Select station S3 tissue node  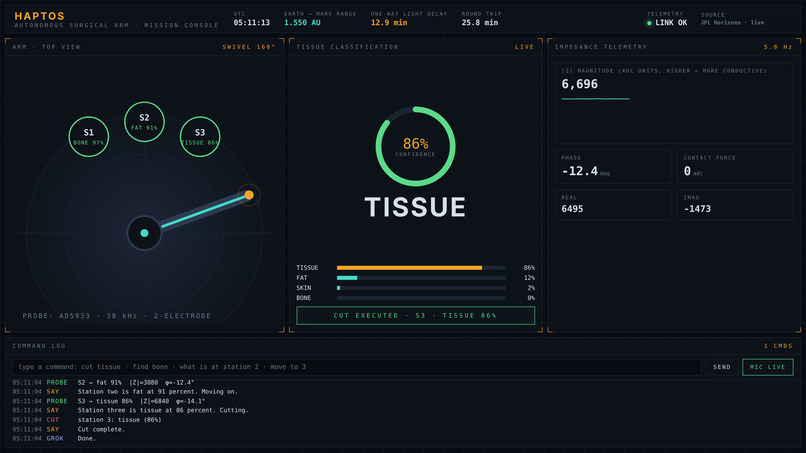[200, 136]
